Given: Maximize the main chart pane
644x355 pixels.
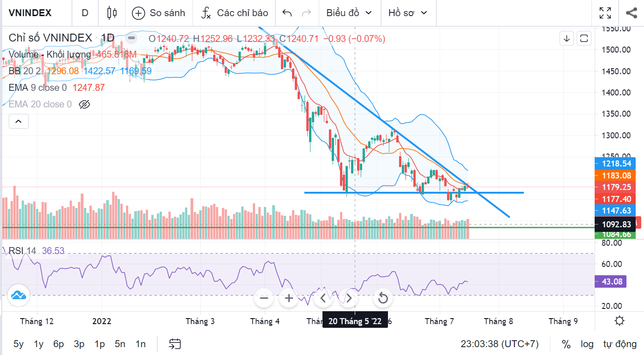Looking at the screenshot, I should (584, 38).
